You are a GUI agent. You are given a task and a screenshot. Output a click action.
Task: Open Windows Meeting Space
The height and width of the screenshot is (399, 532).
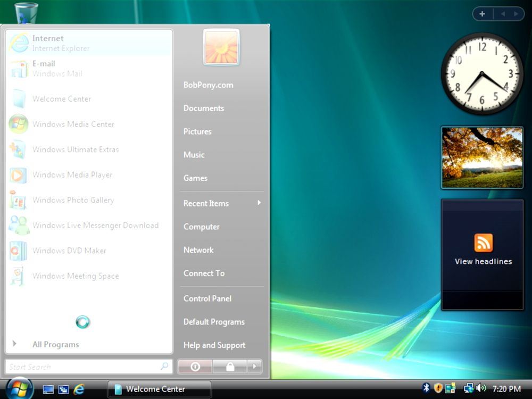coord(89,276)
